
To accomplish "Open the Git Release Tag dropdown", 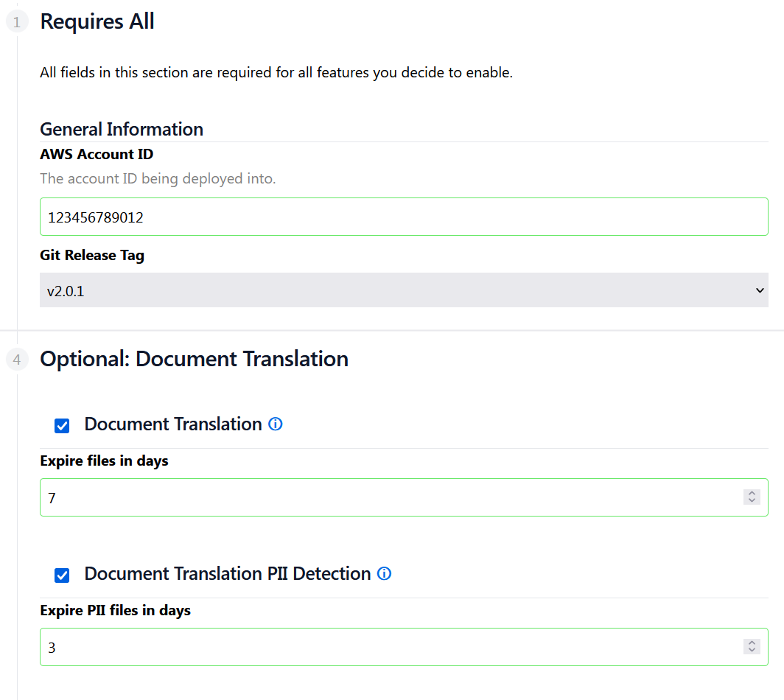I will pos(404,290).
